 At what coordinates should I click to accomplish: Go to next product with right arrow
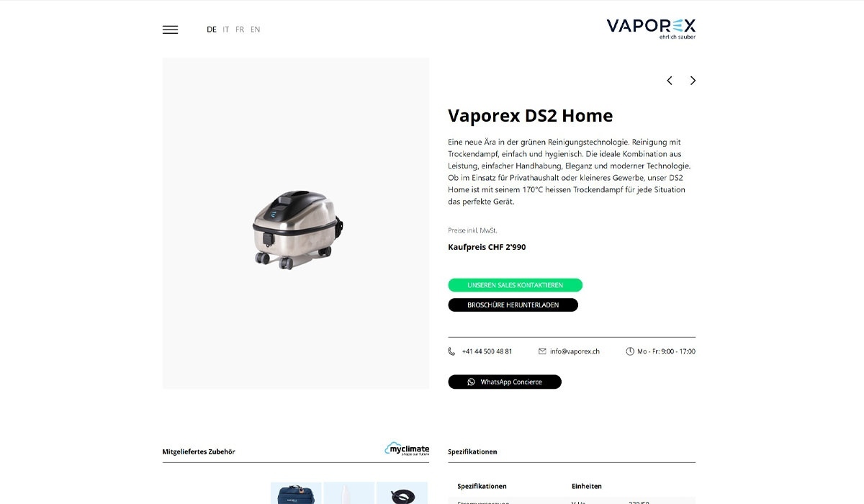pos(693,81)
